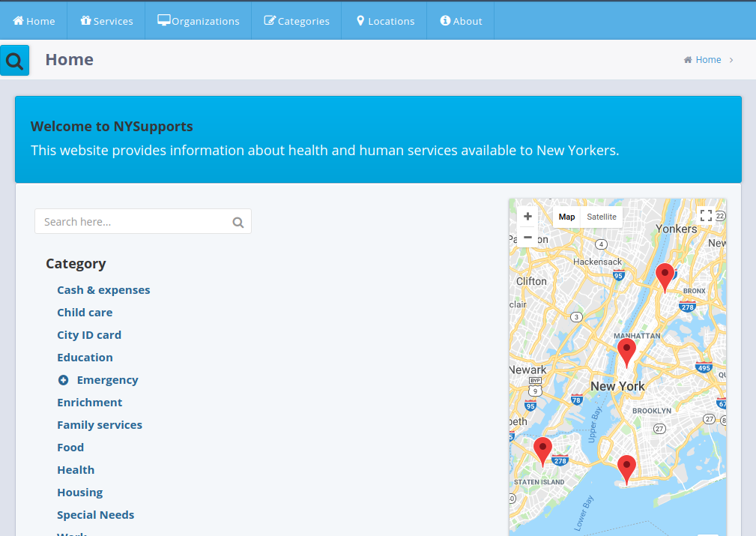Select the Family services category
This screenshot has width=756, height=536.
coord(100,425)
